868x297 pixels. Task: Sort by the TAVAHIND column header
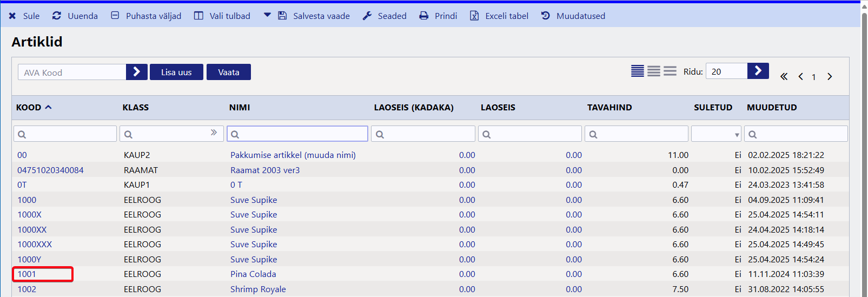point(609,108)
